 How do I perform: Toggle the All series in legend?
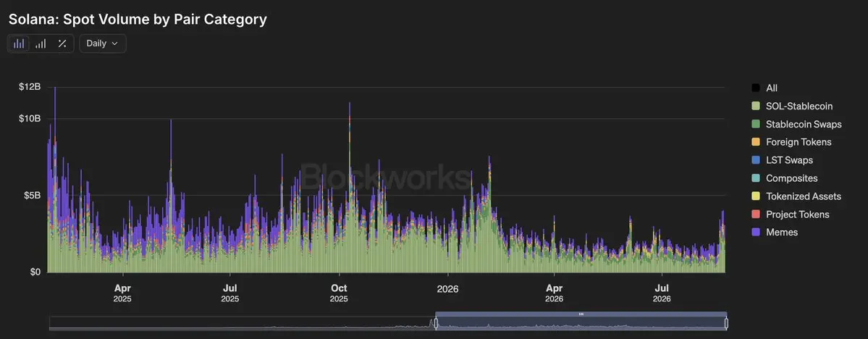(764, 88)
